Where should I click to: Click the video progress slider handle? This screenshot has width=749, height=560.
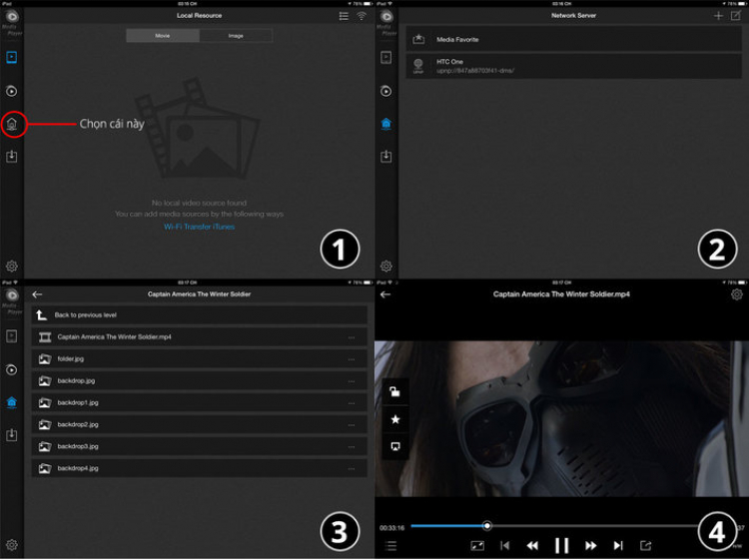pos(486,526)
